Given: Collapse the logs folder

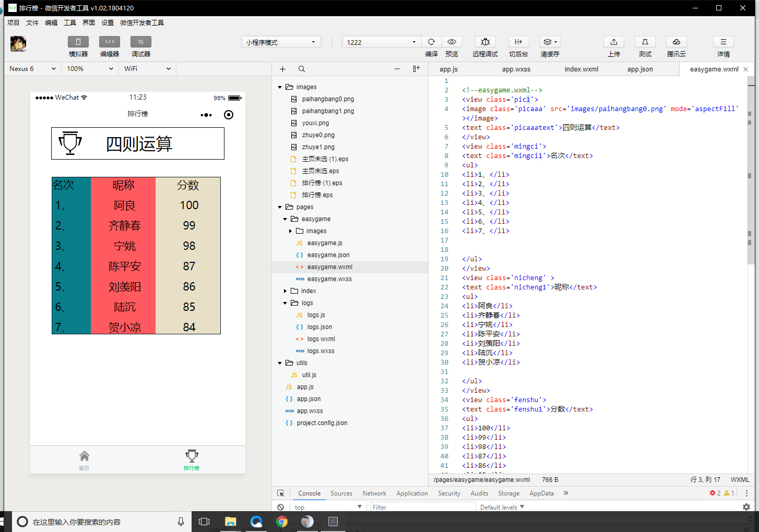Looking at the screenshot, I should click(285, 303).
